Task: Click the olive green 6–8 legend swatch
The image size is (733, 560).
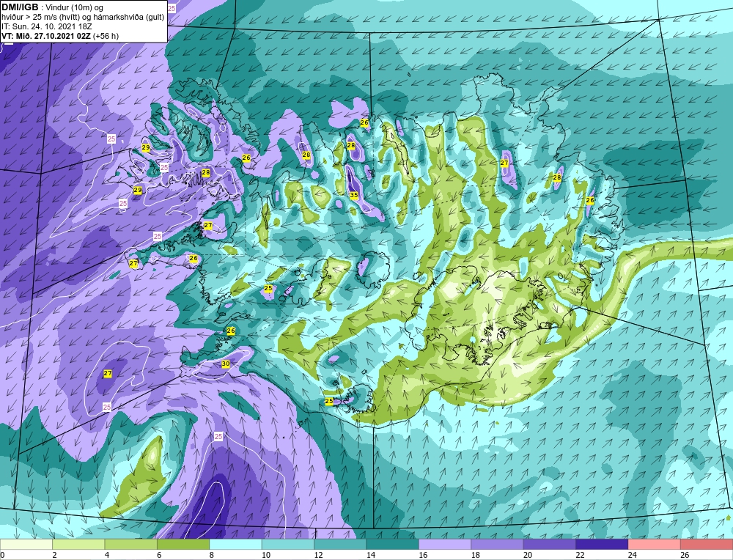Action: pyautogui.click(x=183, y=545)
